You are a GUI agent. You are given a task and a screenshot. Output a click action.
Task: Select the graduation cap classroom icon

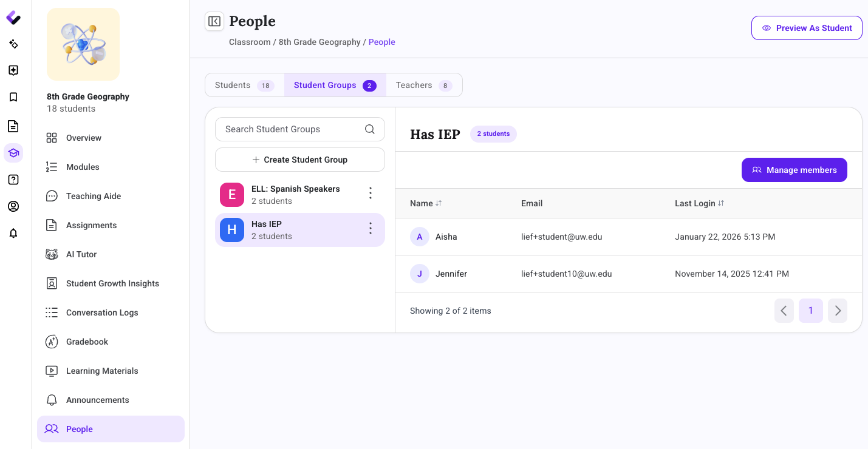13,153
